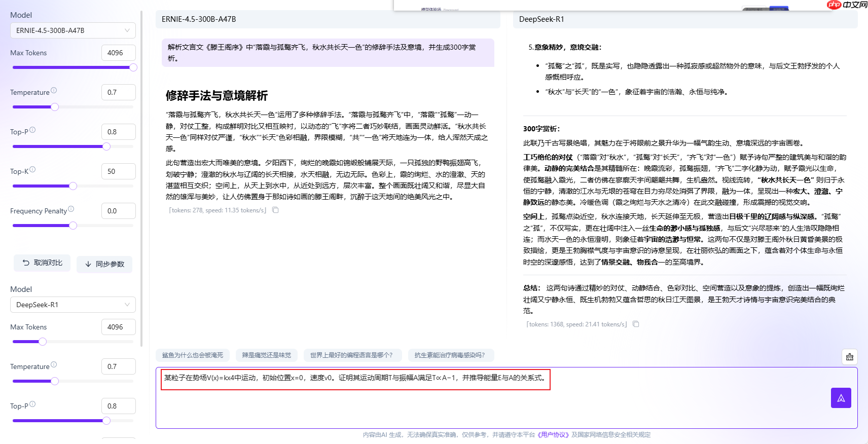
Task: Click DeepSeek stats text tokens: 1368
Action: 577,324
